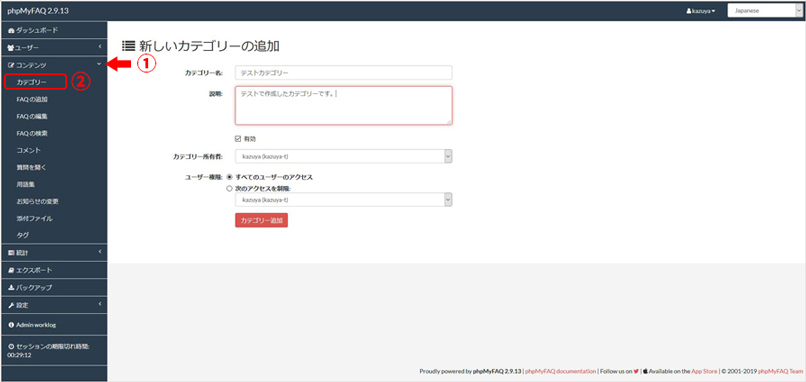Click the カテゴリー追加 button

point(262,221)
